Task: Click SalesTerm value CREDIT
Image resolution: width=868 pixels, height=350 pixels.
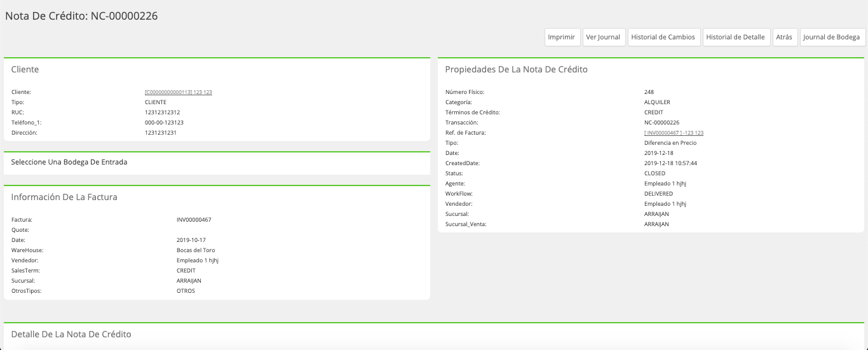Action: 186,271
